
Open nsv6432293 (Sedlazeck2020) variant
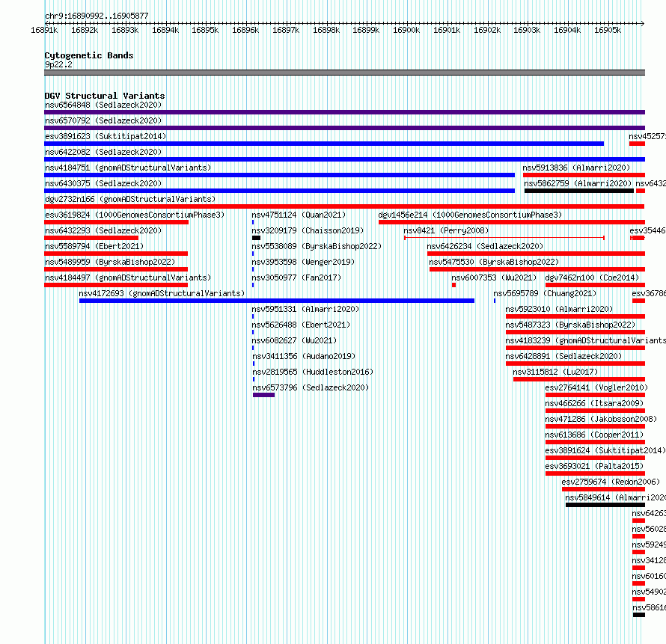[x=103, y=230]
